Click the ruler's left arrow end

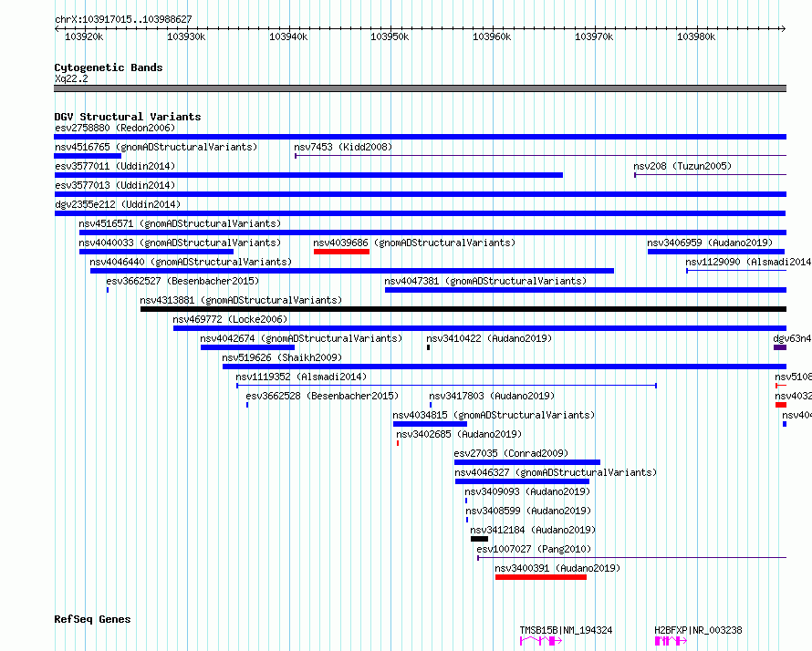57,29
